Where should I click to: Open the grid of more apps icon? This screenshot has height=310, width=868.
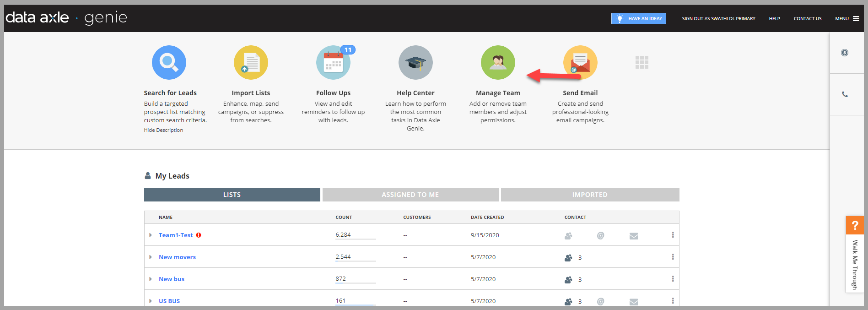tap(642, 62)
